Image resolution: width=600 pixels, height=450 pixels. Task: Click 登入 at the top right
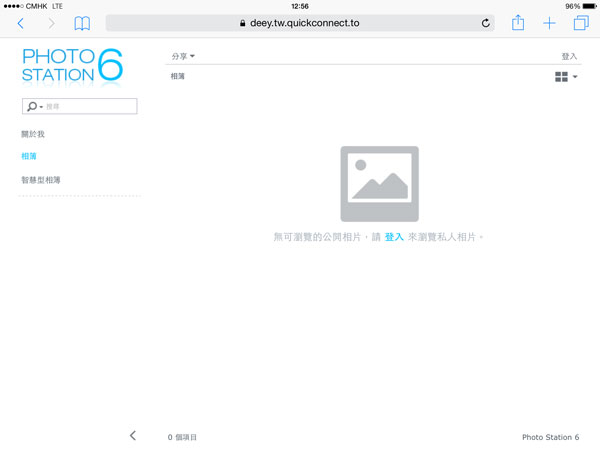coord(569,57)
